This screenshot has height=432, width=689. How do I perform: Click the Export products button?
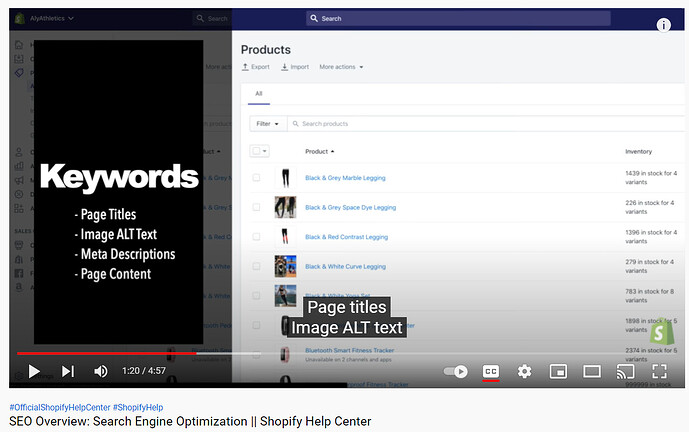pos(256,67)
